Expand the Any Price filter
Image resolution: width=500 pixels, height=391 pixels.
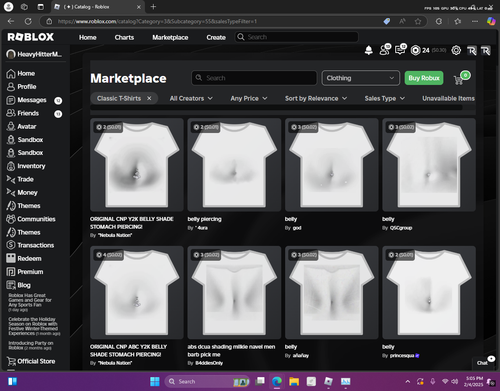point(249,98)
